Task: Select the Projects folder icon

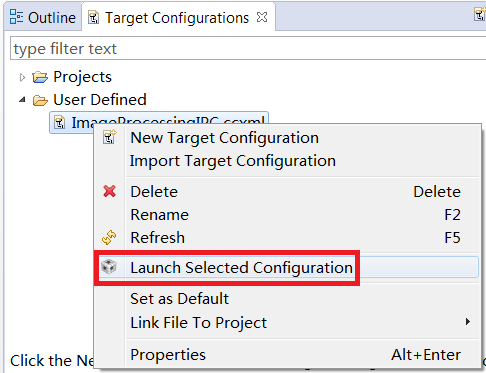Action: pyautogui.click(x=40, y=77)
